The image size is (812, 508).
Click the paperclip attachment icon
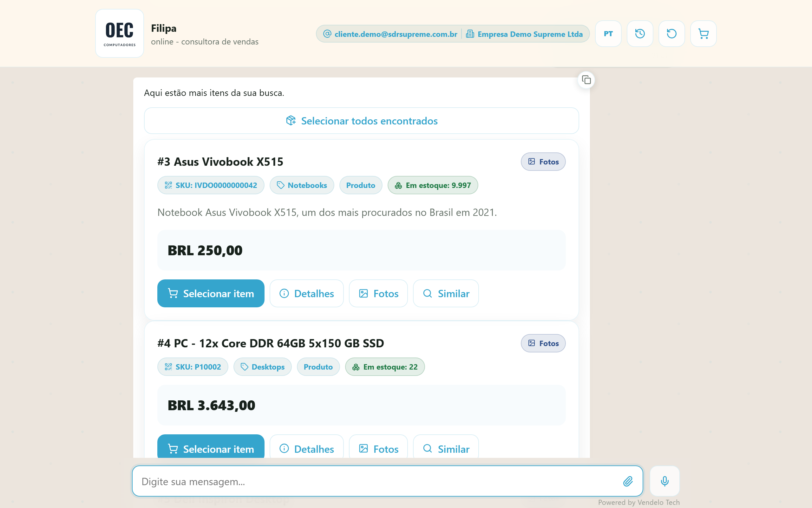(x=628, y=481)
